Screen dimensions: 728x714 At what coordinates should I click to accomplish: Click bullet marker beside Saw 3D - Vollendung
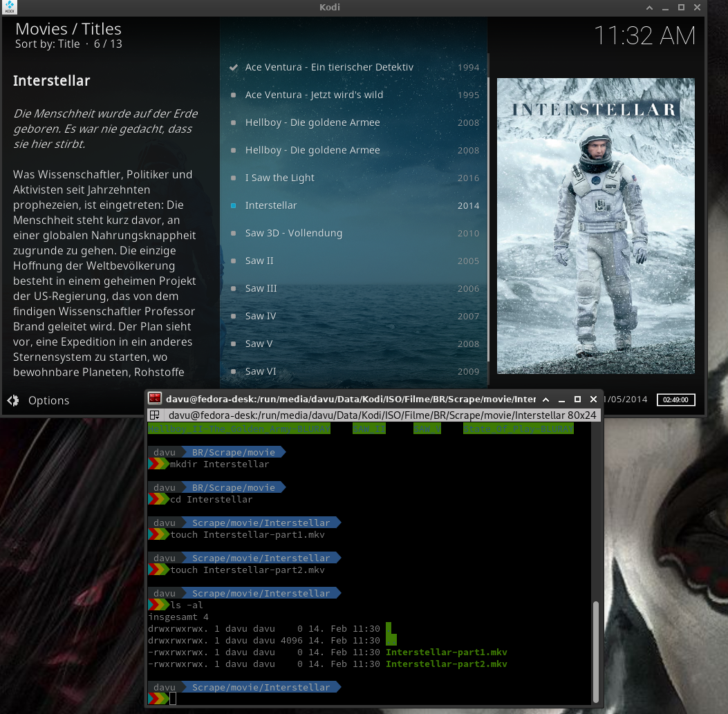click(234, 233)
